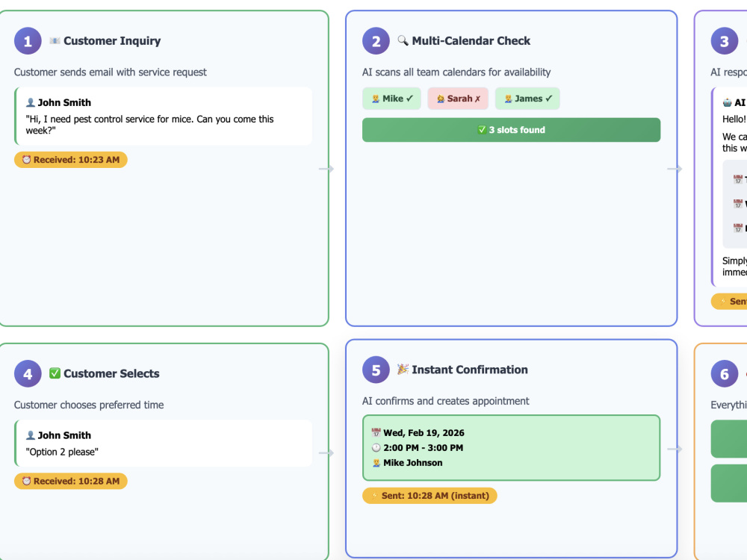Image resolution: width=747 pixels, height=560 pixels.
Task: Click the Multi-Calendar Check heading
Action: click(471, 41)
